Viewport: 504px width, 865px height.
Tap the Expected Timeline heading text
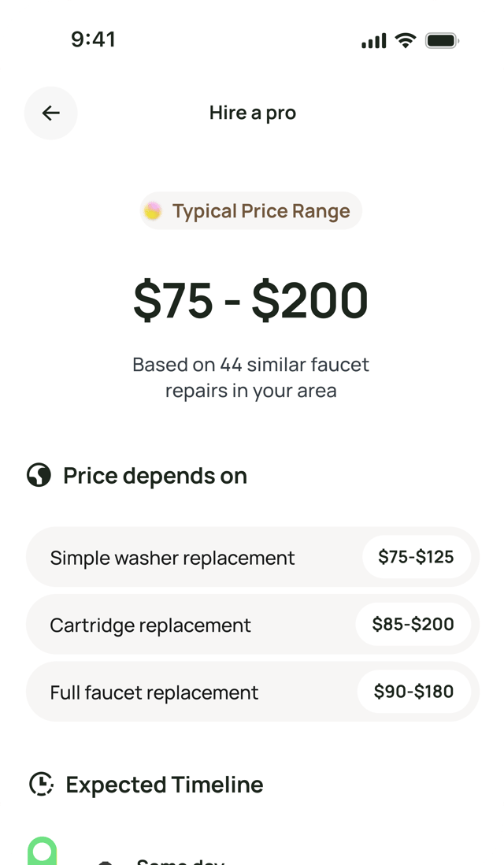tap(165, 785)
